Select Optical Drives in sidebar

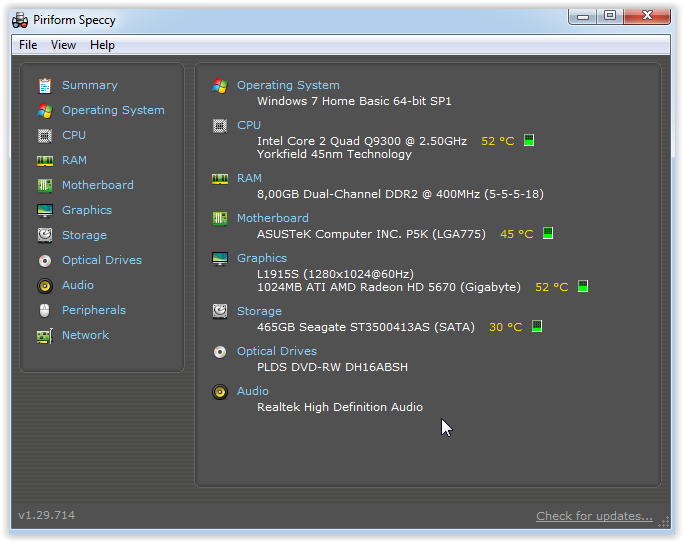tap(102, 260)
